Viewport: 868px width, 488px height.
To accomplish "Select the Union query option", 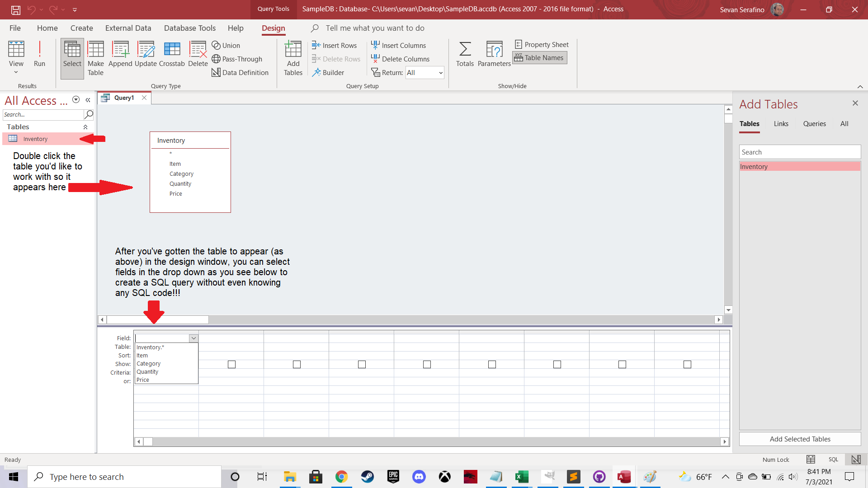I will (x=226, y=45).
